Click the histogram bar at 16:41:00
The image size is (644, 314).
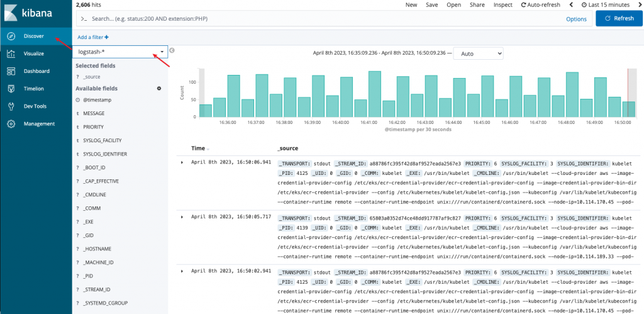pyautogui.click(x=374, y=94)
